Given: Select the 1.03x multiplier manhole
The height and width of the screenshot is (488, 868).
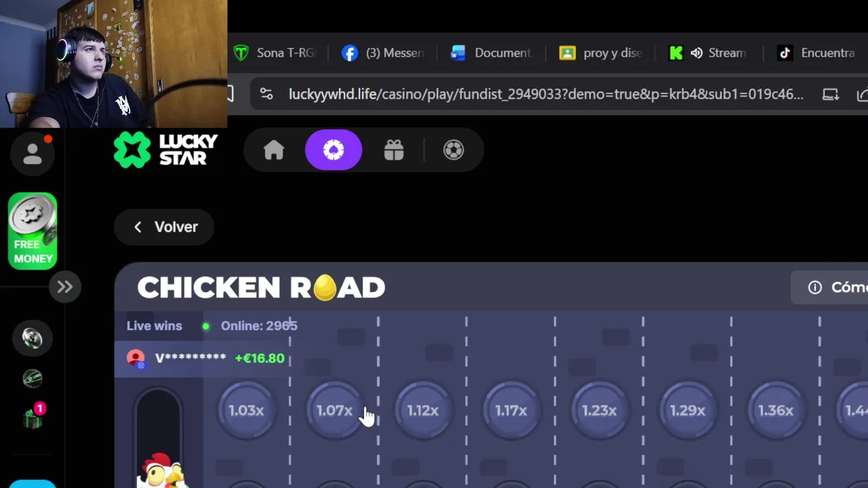Looking at the screenshot, I should click(246, 411).
